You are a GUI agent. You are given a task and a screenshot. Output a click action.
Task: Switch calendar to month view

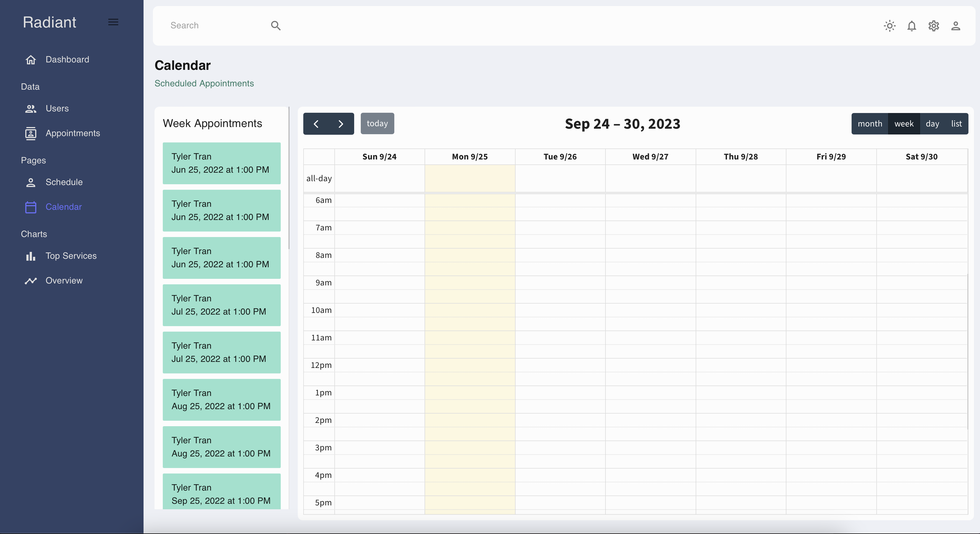pos(870,124)
